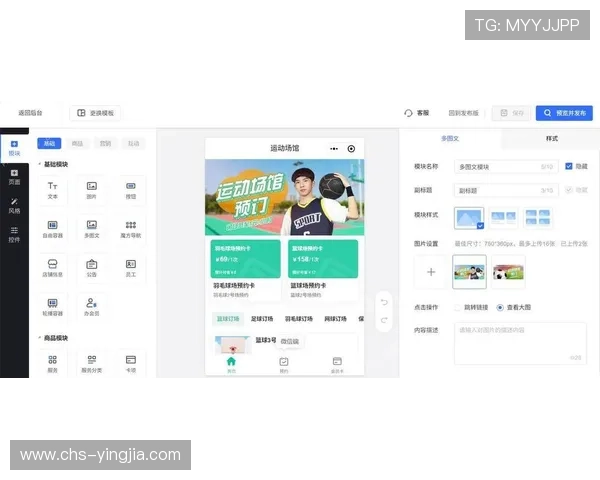Click the 副标题 input field

506,190
